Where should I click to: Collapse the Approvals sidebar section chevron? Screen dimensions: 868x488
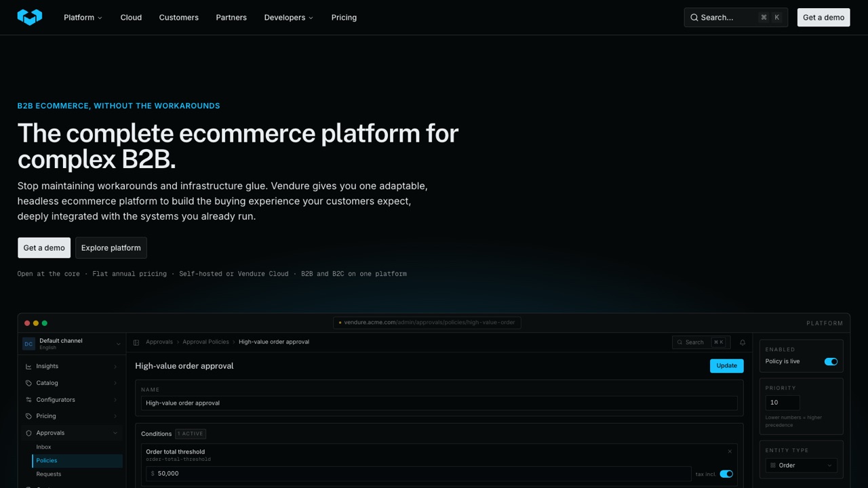[x=115, y=433]
